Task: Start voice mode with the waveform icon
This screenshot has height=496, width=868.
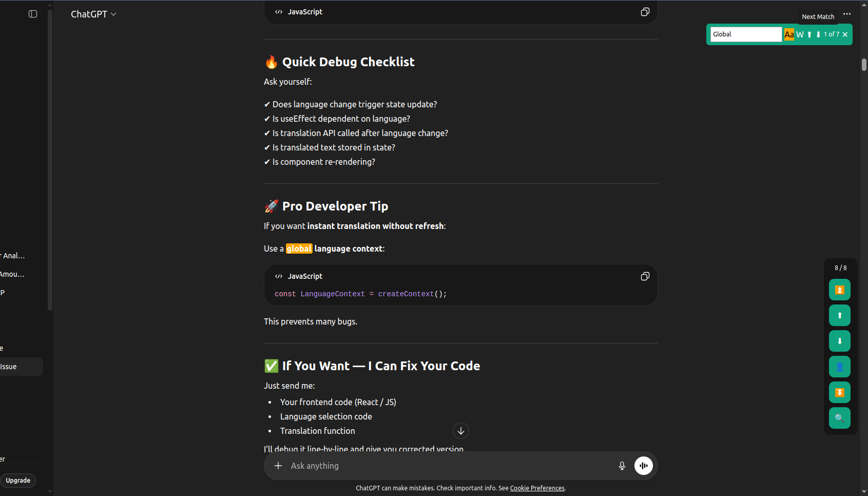Action: coord(643,466)
